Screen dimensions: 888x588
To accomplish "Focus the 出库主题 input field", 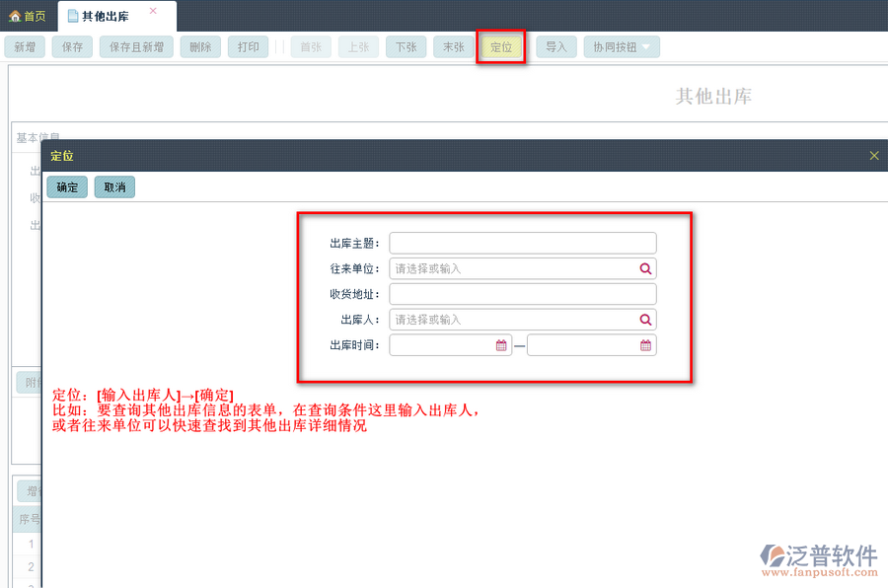I will (523, 243).
